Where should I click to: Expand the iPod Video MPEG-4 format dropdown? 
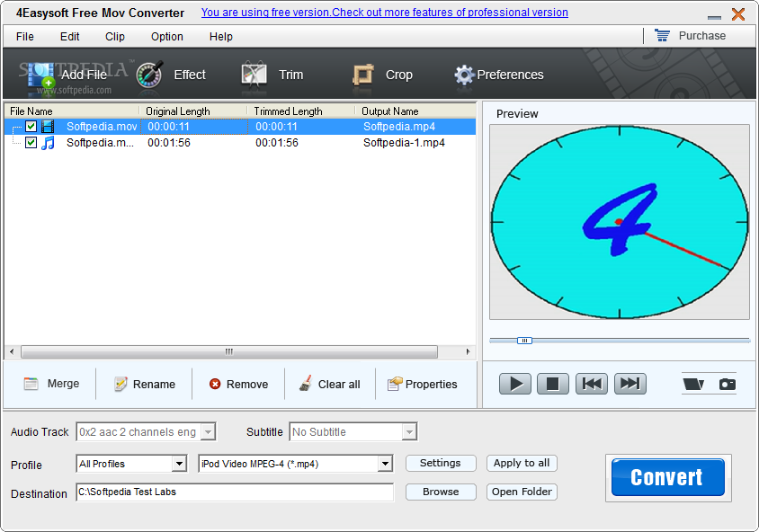tap(385, 464)
